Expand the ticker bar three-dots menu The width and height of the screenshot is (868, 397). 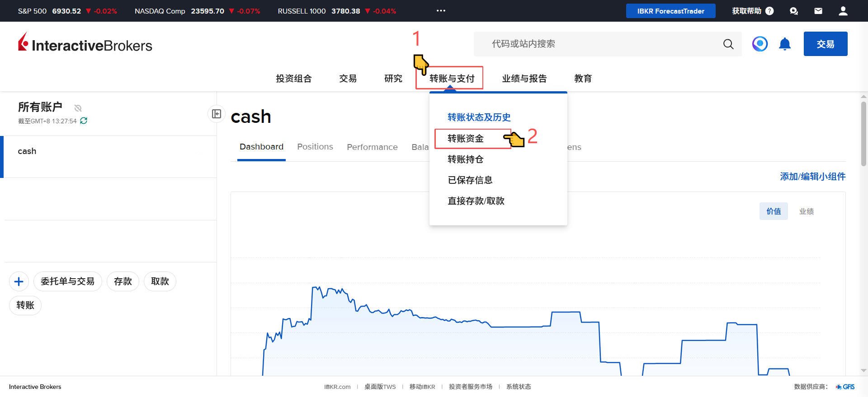pyautogui.click(x=441, y=11)
